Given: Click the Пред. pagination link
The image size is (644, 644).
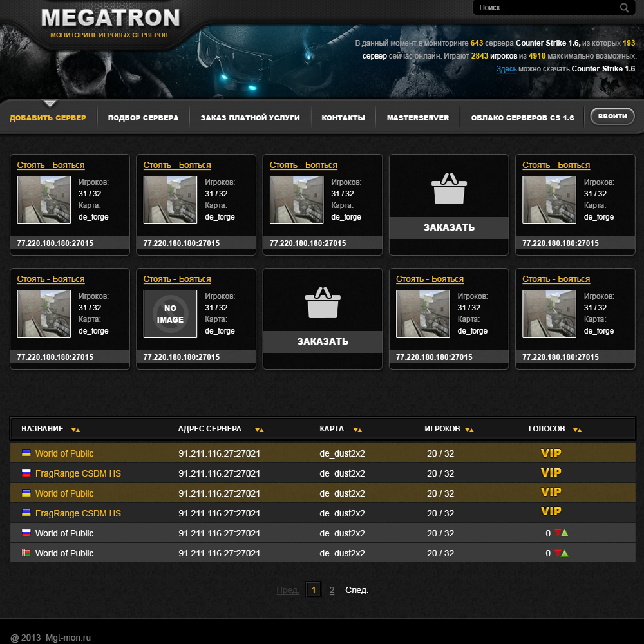Looking at the screenshot, I should [287, 590].
